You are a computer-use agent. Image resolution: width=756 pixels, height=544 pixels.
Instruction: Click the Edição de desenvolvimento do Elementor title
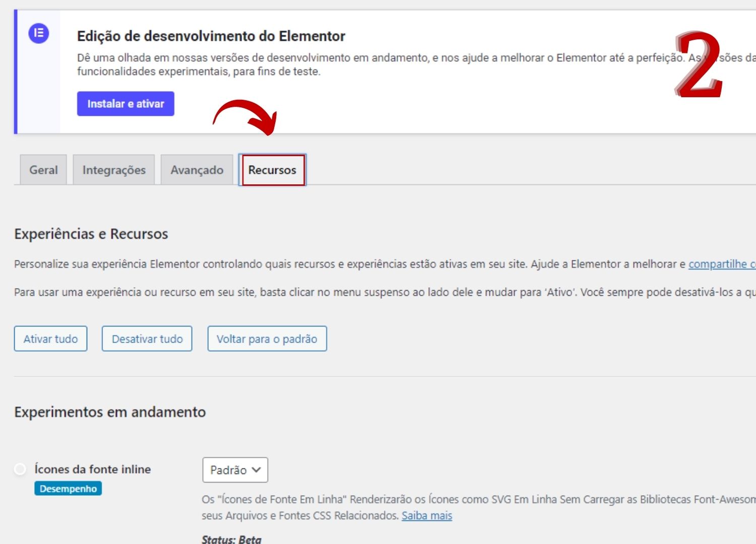(211, 36)
